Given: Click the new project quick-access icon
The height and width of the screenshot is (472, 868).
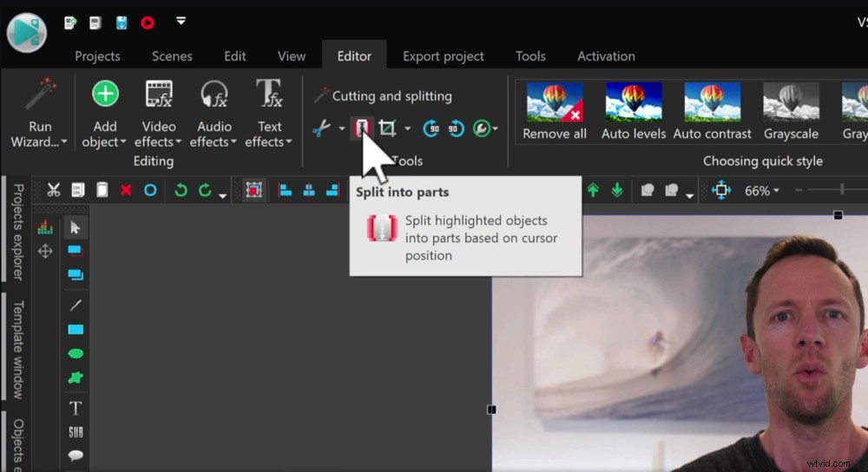Looking at the screenshot, I should [70, 23].
